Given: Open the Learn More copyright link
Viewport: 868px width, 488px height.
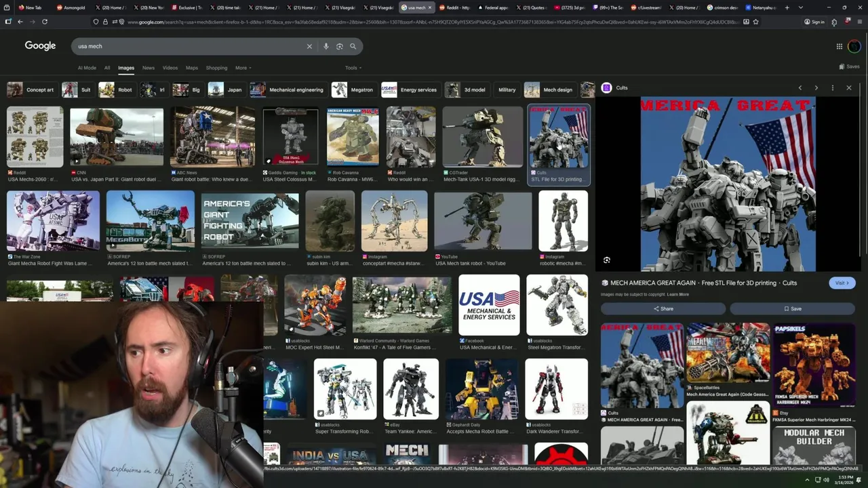Looking at the screenshot, I should 677,294.
